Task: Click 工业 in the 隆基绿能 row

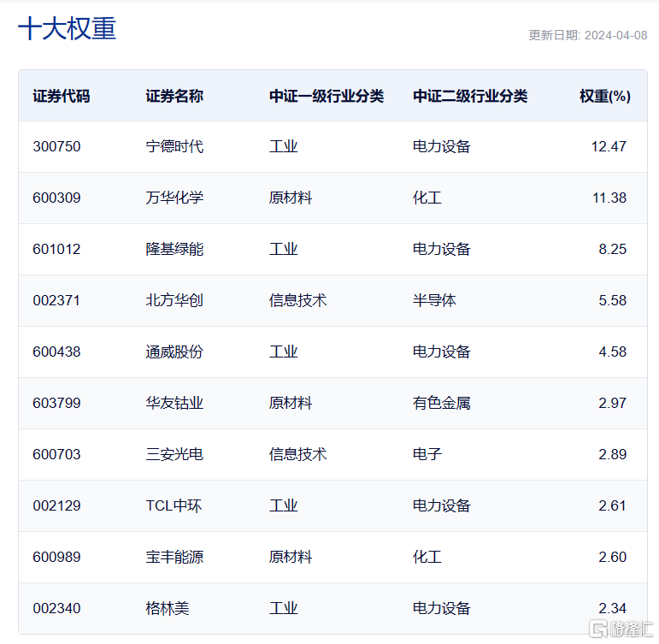Action: [x=284, y=249]
